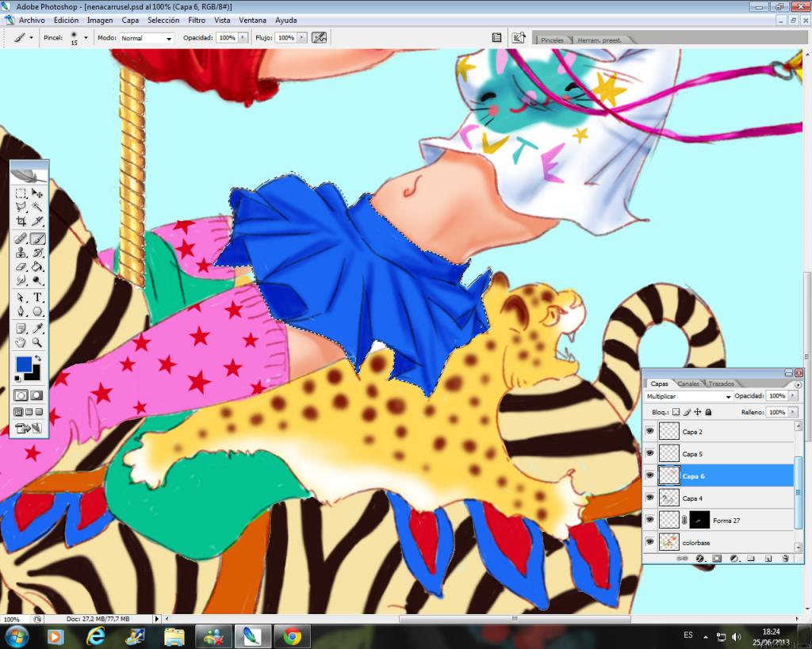Hide the colorbase layer
812x649 pixels.
[650, 542]
